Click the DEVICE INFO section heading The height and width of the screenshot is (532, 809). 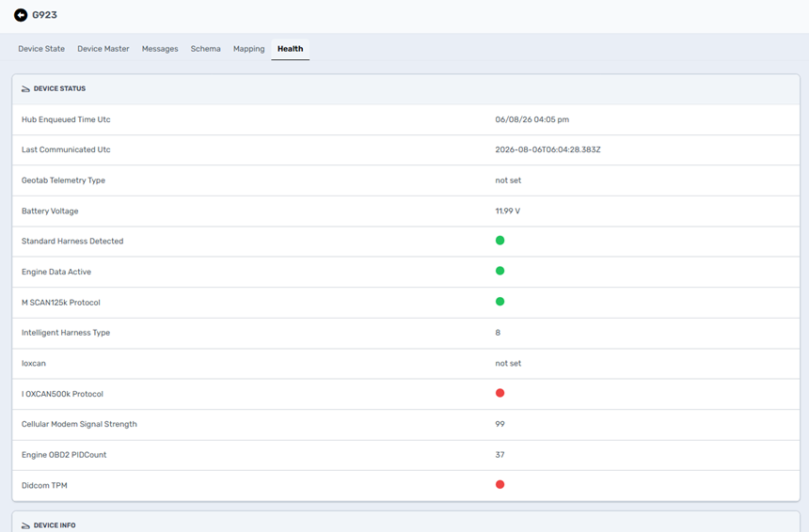coord(55,525)
